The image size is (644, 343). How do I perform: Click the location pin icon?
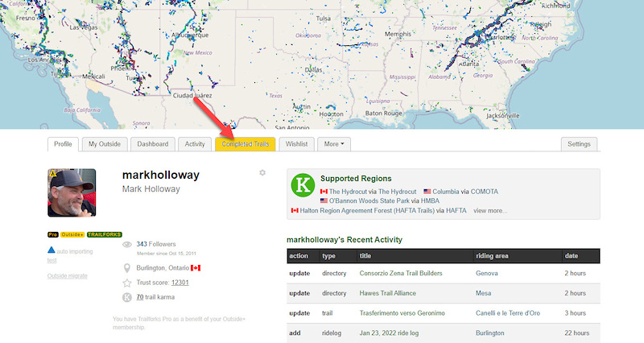click(x=127, y=268)
